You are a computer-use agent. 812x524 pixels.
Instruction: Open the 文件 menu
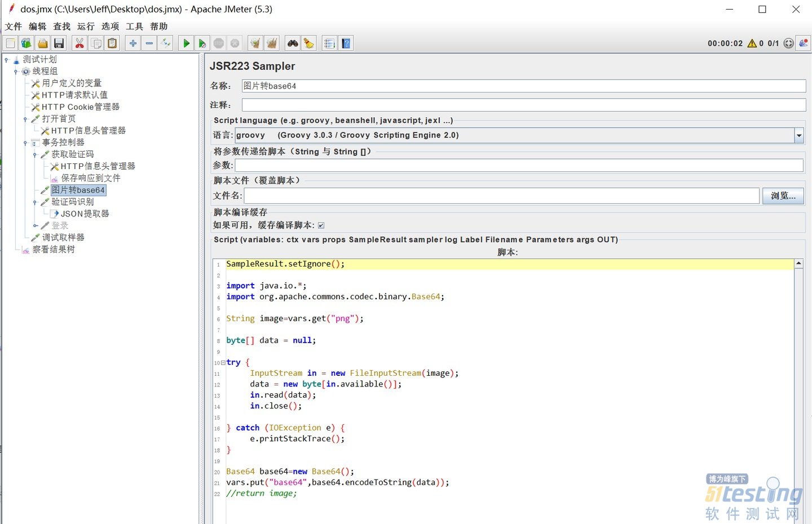pos(14,26)
